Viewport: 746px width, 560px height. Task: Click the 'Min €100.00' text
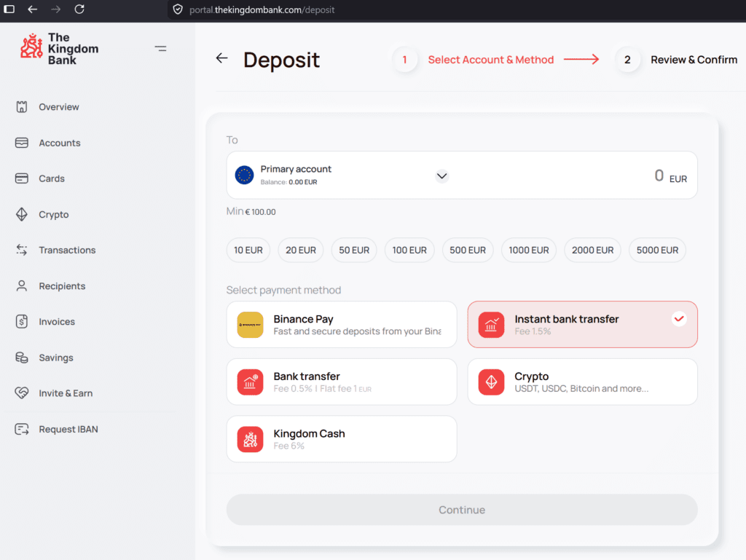[x=251, y=211]
